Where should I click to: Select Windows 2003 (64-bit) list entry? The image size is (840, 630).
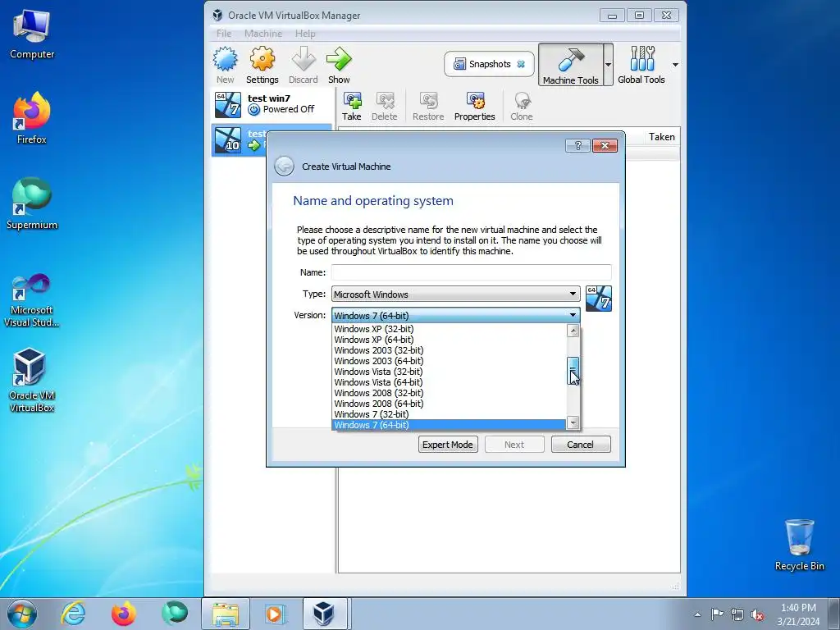pyautogui.click(x=449, y=361)
